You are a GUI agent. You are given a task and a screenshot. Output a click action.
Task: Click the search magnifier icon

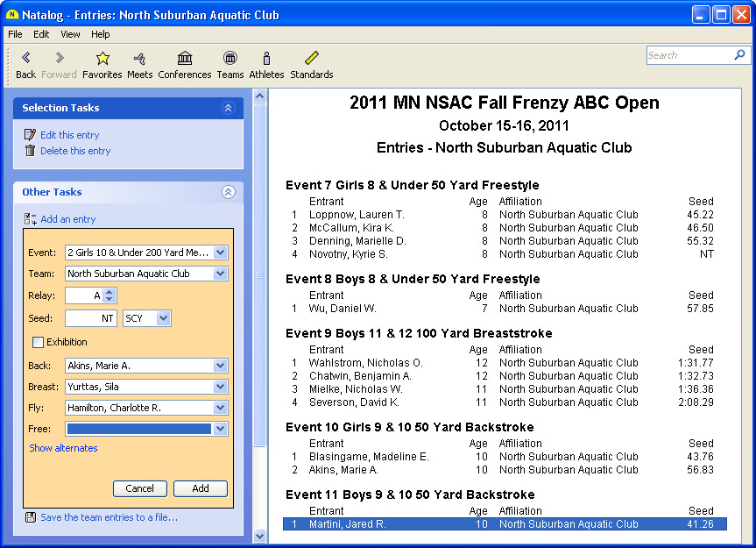pos(739,55)
